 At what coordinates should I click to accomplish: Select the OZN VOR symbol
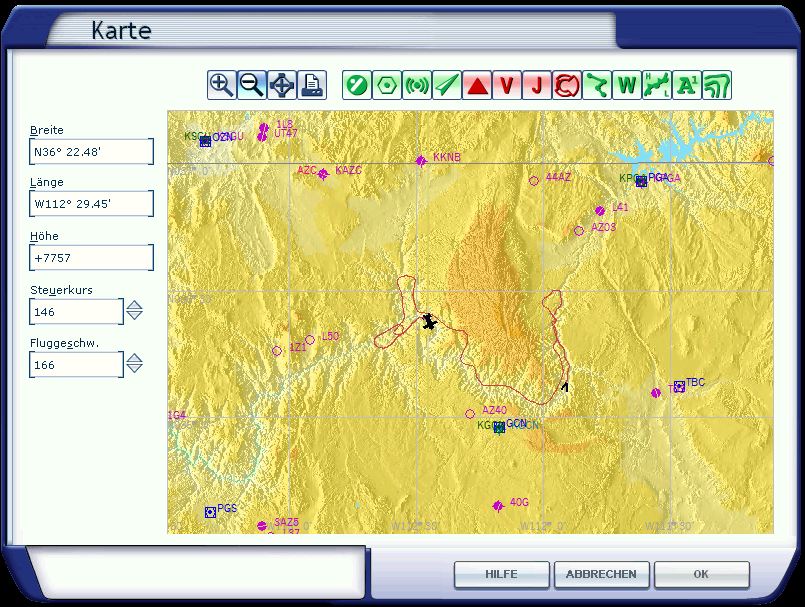205,141
